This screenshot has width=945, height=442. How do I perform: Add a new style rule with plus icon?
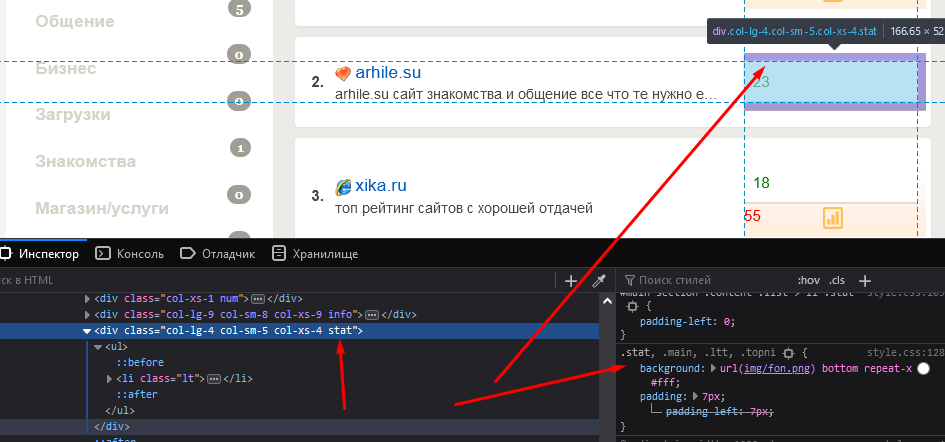coord(866,281)
